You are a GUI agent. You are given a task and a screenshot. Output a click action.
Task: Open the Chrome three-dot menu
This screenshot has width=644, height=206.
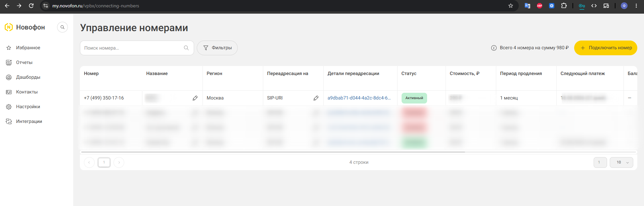click(636, 6)
